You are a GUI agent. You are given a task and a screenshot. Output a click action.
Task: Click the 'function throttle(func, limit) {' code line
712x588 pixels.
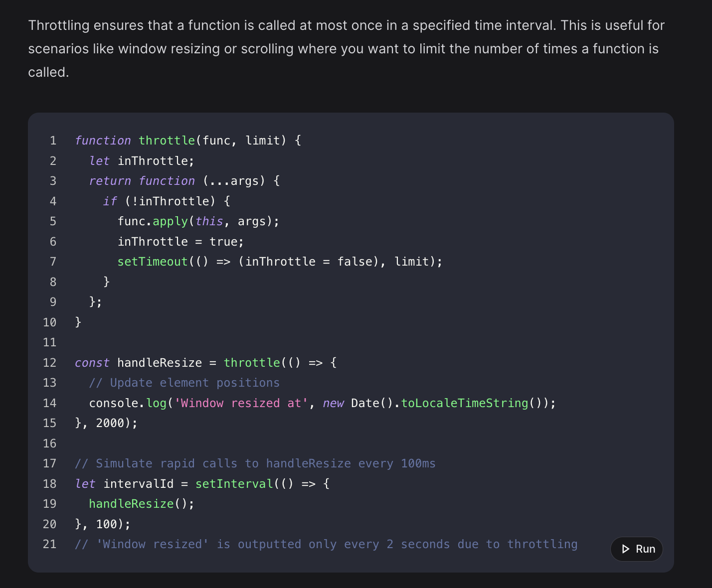pyautogui.click(x=188, y=141)
